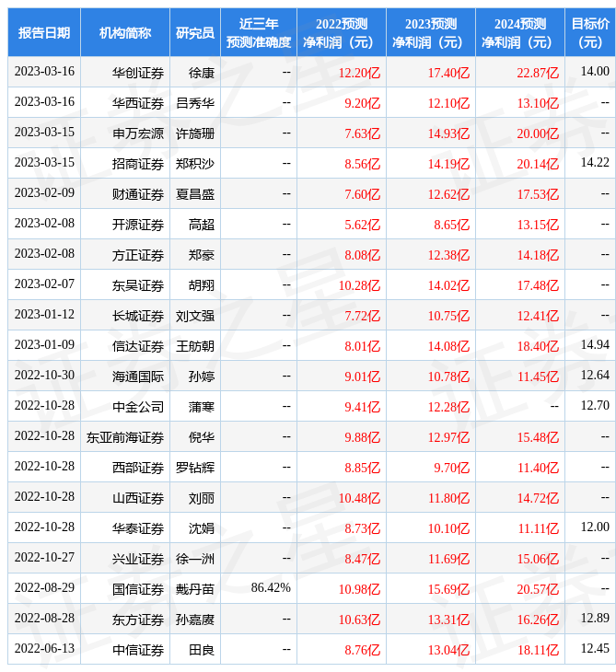The image size is (616, 672).
Task: Select analyst 徐一洲 from 兴业证券 row
Action: (195, 559)
